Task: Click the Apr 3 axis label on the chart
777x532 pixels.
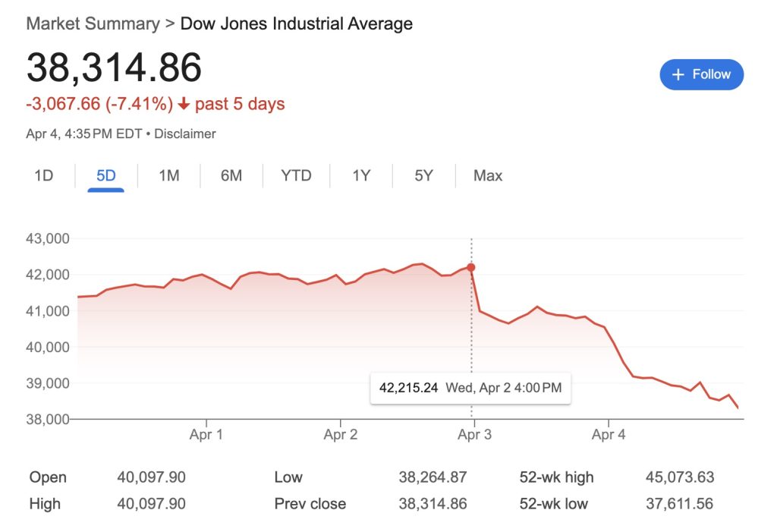Action: 477,434
